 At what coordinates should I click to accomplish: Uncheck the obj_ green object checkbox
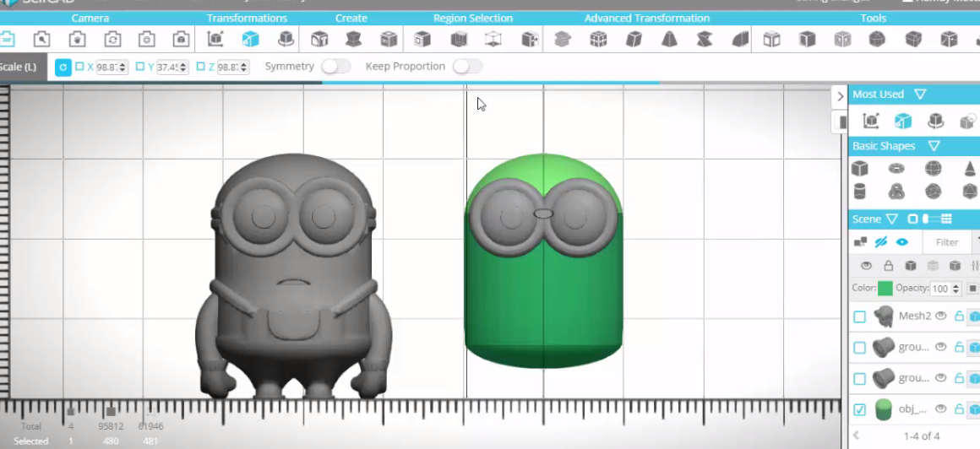tap(859, 409)
